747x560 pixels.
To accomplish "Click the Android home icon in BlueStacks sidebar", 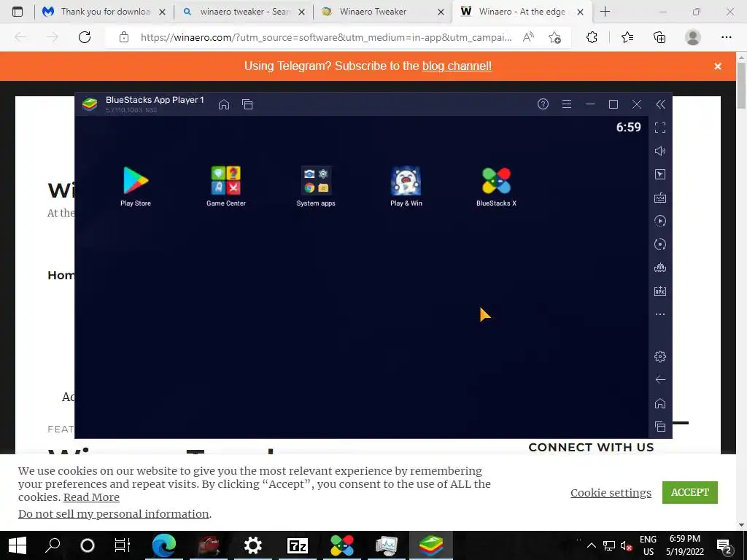I will pos(660,403).
